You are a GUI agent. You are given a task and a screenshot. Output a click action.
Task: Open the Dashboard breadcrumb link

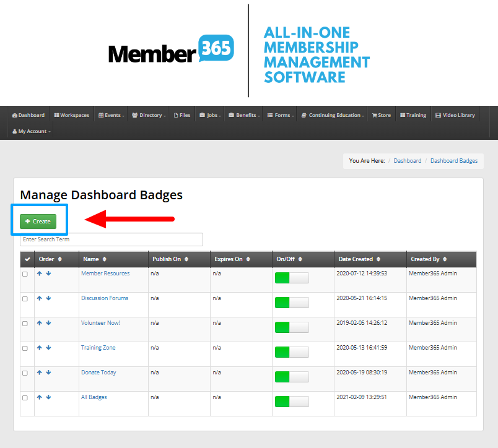click(x=407, y=161)
